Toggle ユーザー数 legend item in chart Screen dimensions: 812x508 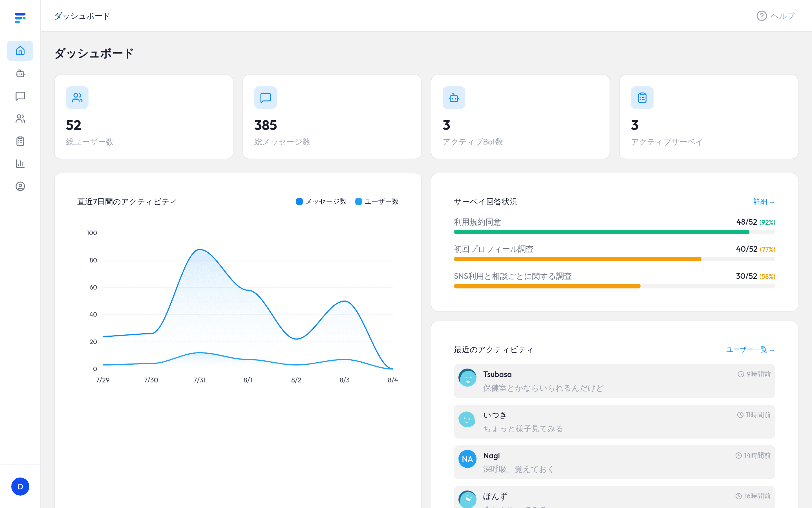coord(377,202)
